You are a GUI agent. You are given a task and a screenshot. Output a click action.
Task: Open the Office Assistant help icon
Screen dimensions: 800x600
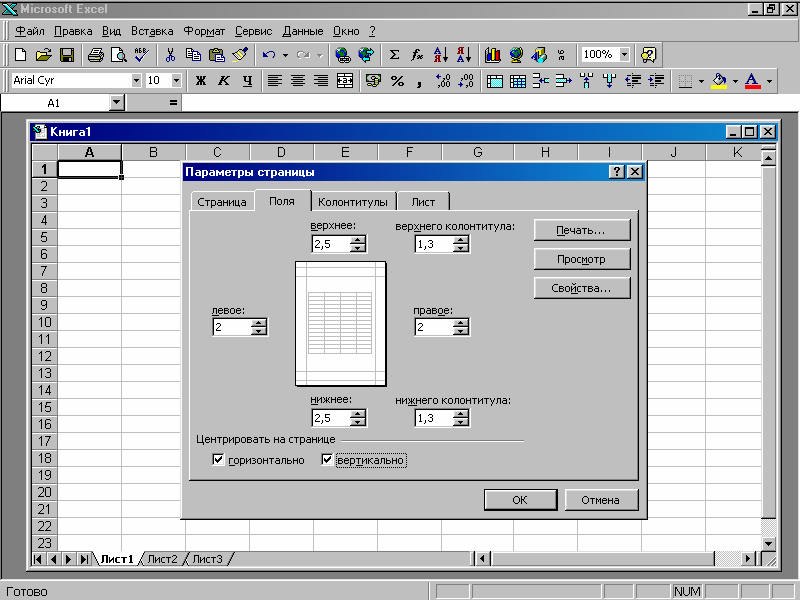click(x=648, y=55)
